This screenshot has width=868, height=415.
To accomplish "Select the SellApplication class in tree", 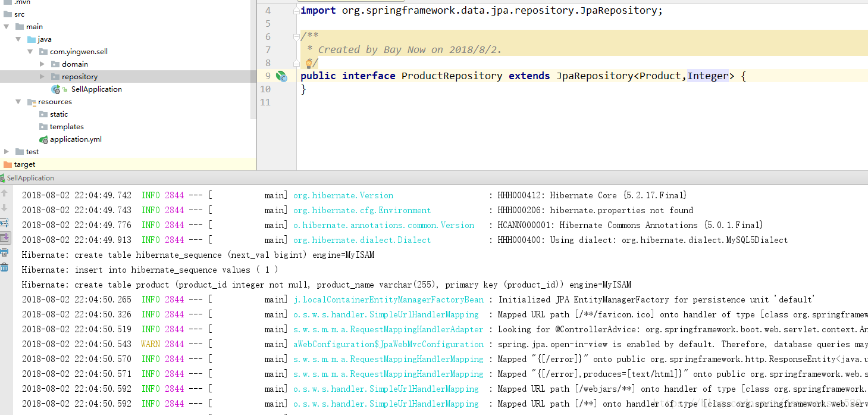I will pos(96,89).
